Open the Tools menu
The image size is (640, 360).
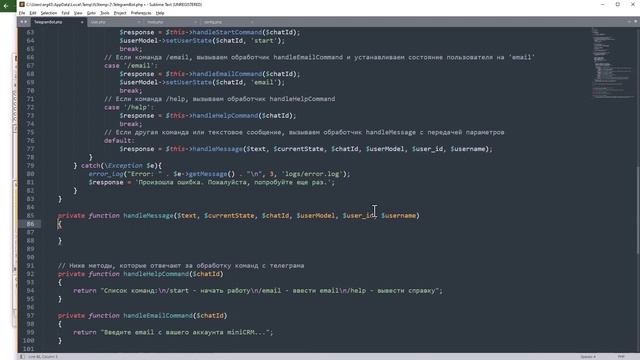click(x=105, y=13)
